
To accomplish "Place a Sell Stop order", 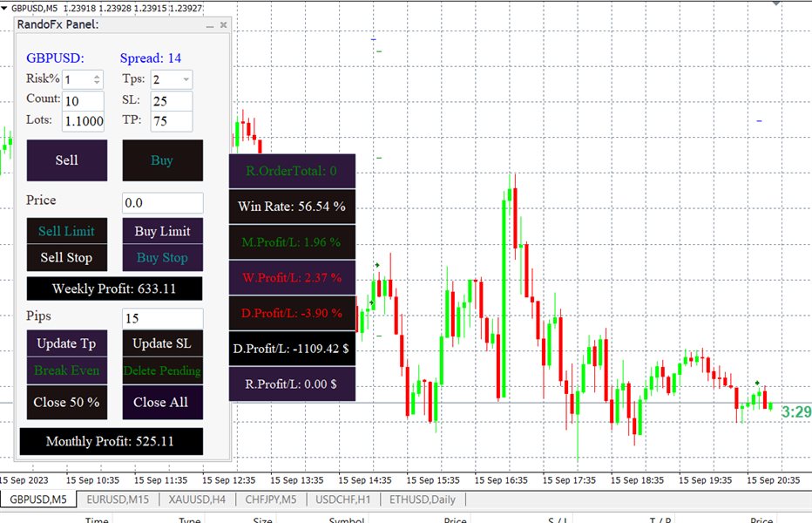I will tap(67, 258).
